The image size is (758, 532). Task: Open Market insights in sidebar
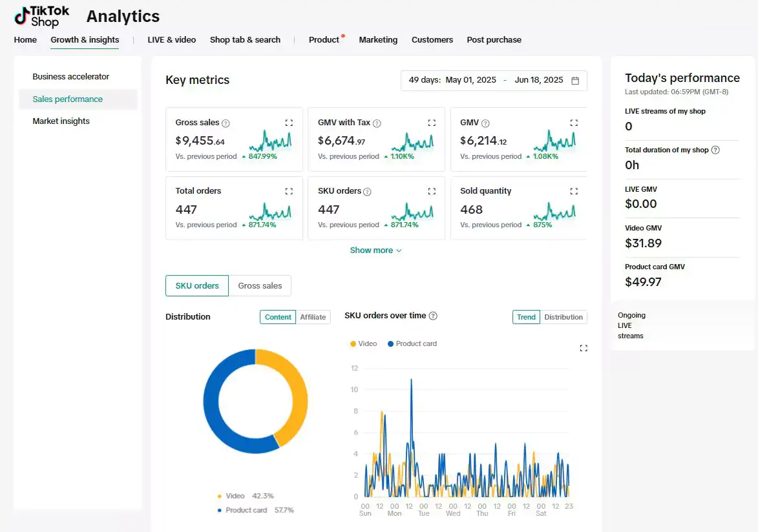(x=61, y=121)
